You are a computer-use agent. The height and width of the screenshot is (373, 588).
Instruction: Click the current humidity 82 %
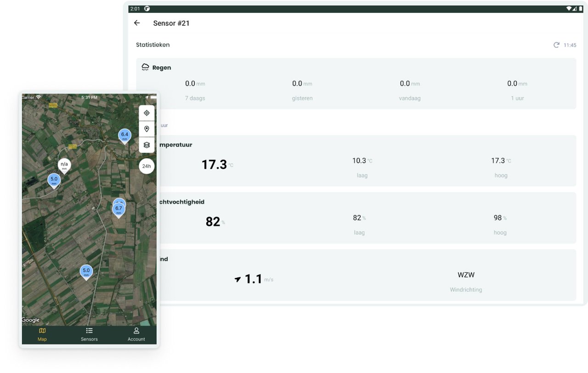tap(215, 222)
